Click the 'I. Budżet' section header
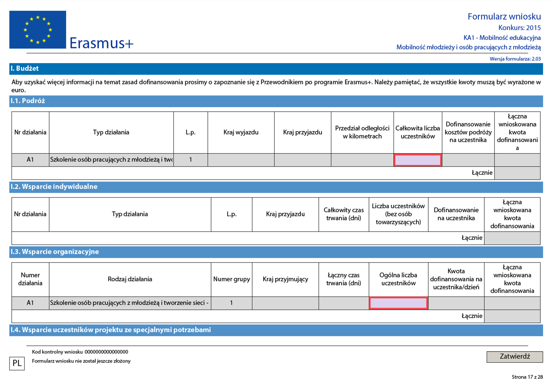Viewport: 553px width, 392px height. 276,69
